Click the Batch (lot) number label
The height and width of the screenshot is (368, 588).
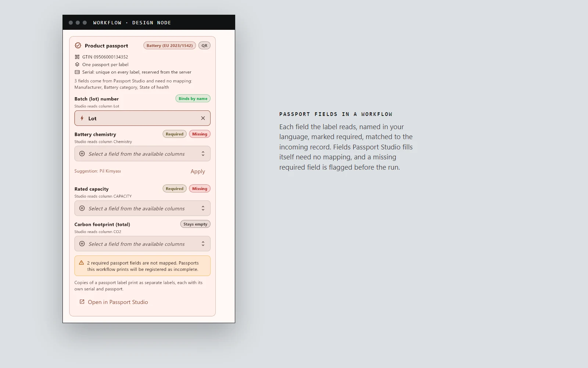(97, 99)
